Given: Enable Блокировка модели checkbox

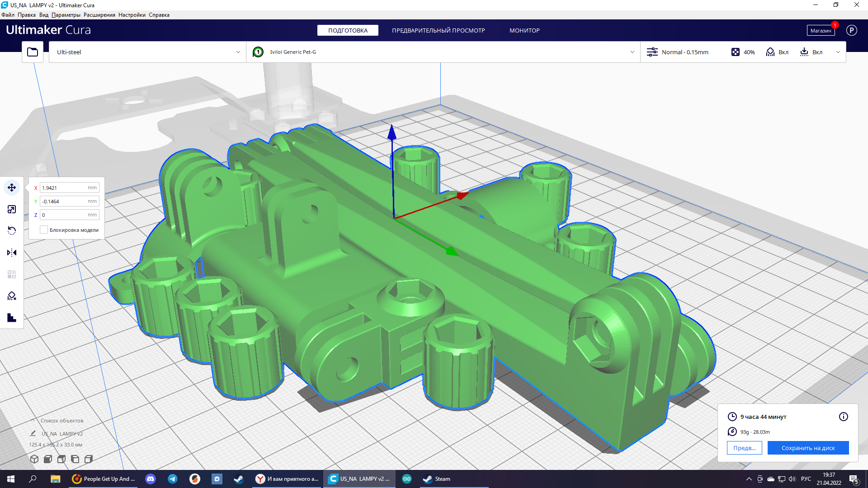Looking at the screenshot, I should pos(44,230).
